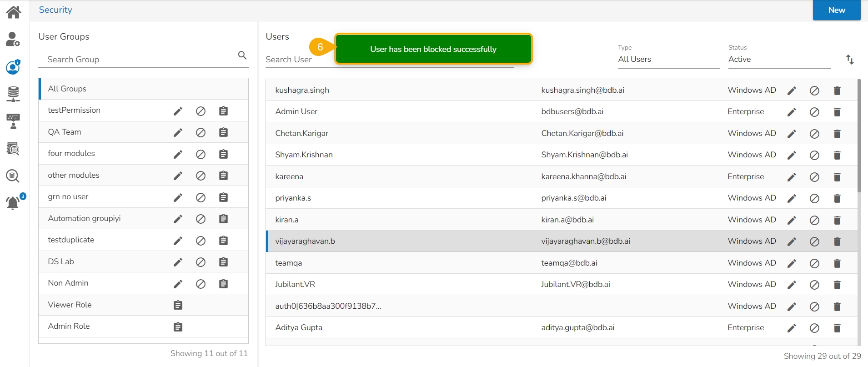
Task: Toggle the users sort order arrows
Action: click(850, 60)
